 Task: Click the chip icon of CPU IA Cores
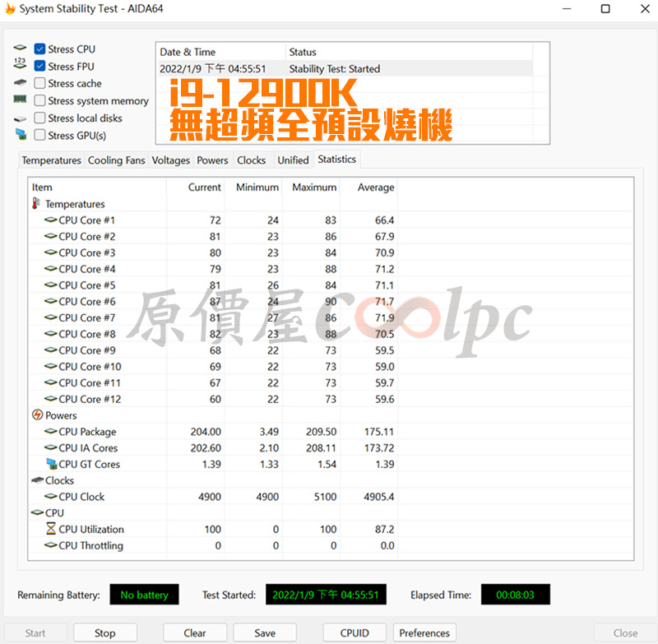pos(51,447)
